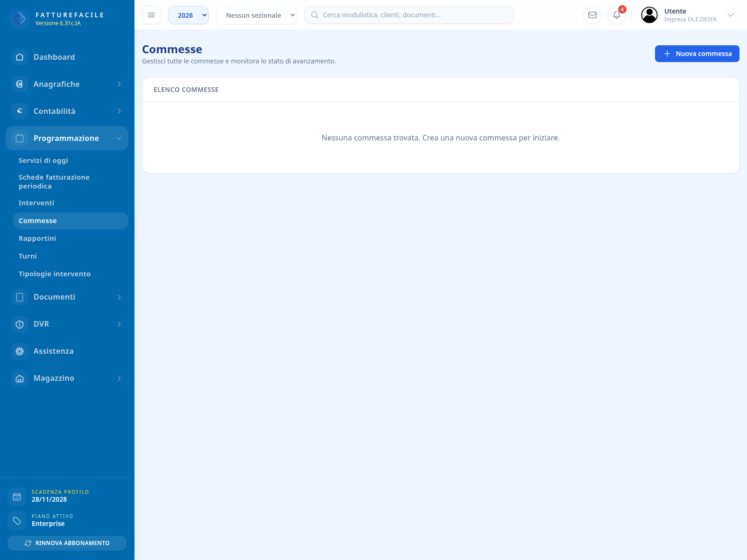The width and height of the screenshot is (747, 560).
Task: Click the Versione 6.31c.IA text
Action: (58, 23)
